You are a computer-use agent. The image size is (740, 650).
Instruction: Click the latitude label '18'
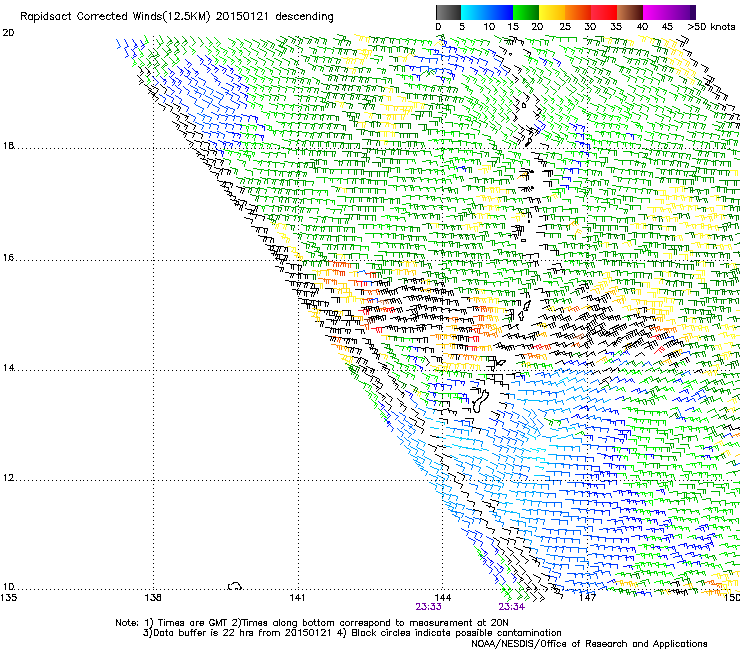[8, 145]
